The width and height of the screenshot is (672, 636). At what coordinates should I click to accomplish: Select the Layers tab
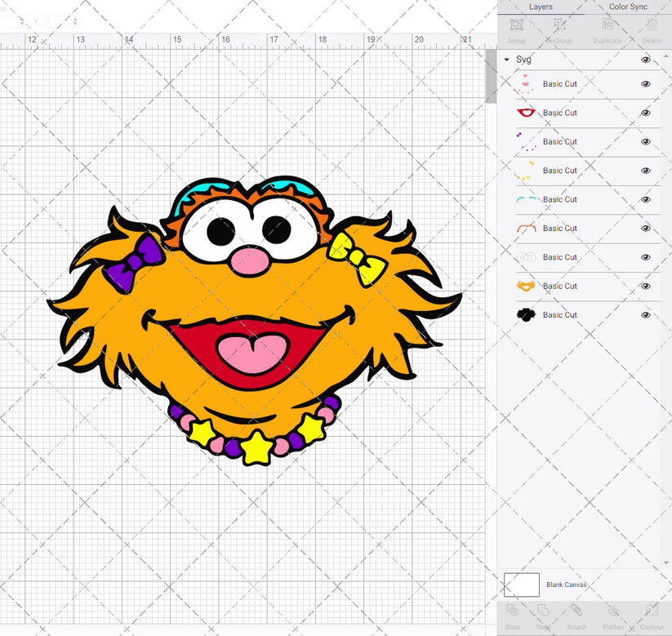pos(540,7)
